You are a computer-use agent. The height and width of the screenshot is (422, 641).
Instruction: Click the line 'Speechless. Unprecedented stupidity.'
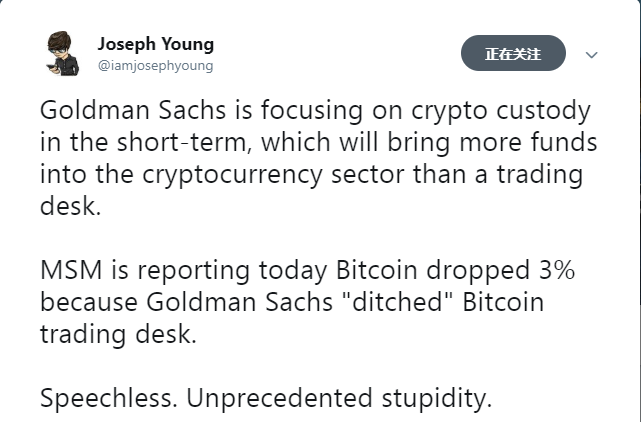coord(266,398)
